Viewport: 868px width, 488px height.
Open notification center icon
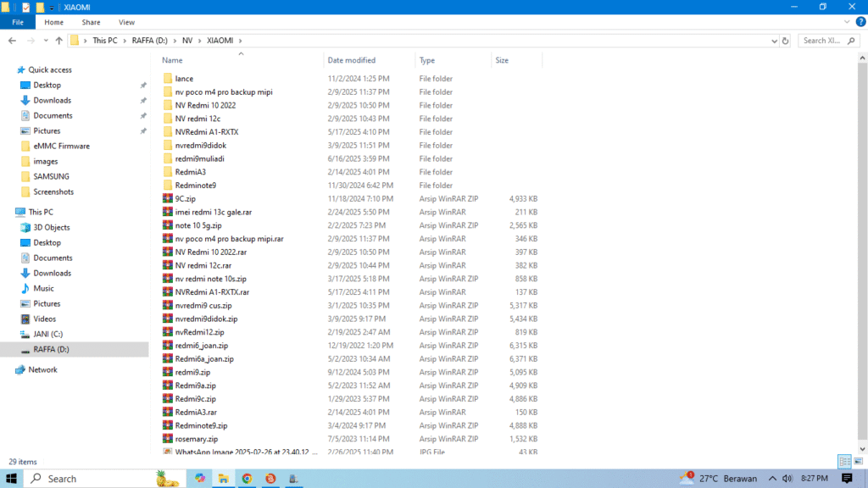[x=847, y=479]
